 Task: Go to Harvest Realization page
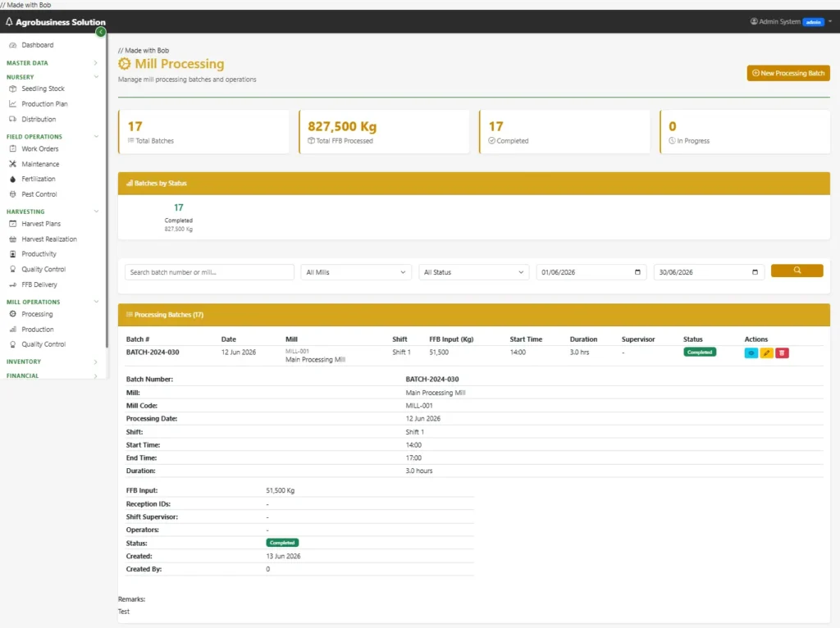[49, 239]
